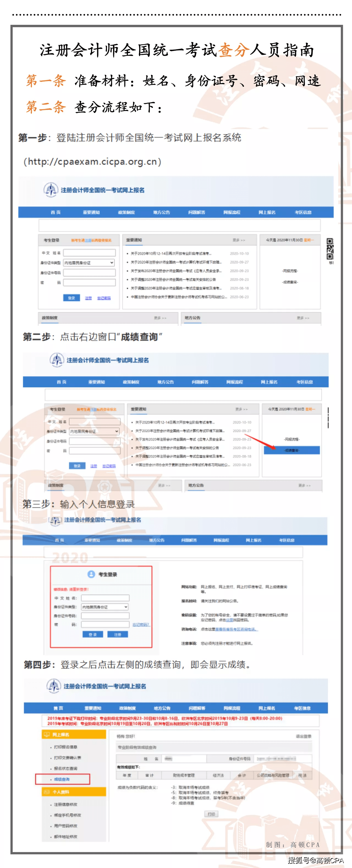This screenshot has height=868, width=352.
Task: Click 登录 button in step-three 考生登录 form
Action: [x=93, y=634]
